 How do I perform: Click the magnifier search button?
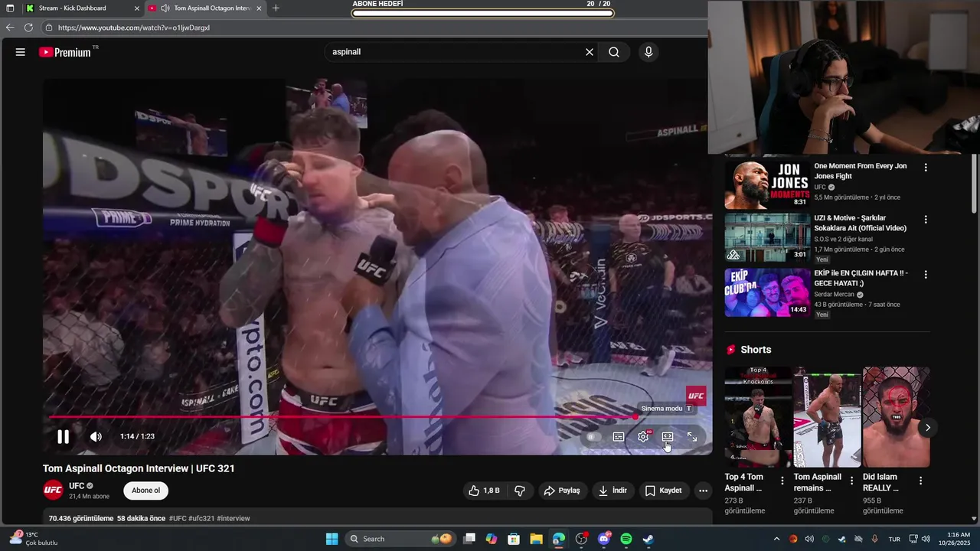[x=614, y=52]
